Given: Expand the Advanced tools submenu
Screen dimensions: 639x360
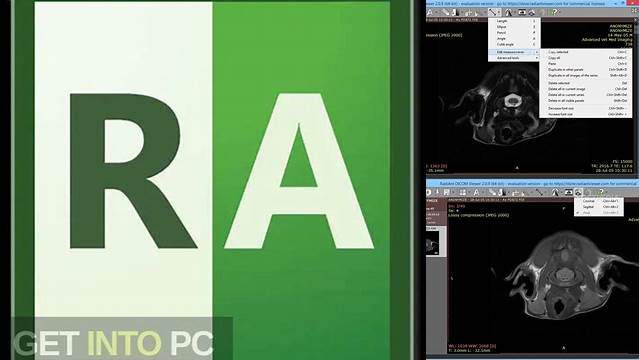Looking at the screenshot, I should [514, 58].
